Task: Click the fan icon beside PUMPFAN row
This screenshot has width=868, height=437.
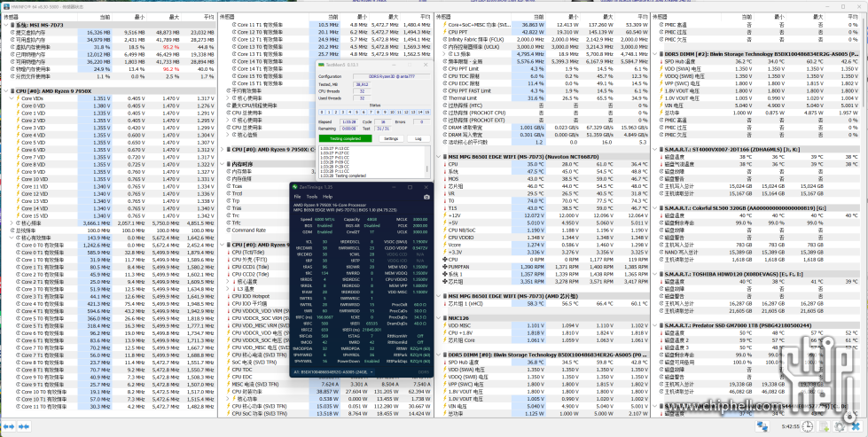Action: [x=445, y=267]
